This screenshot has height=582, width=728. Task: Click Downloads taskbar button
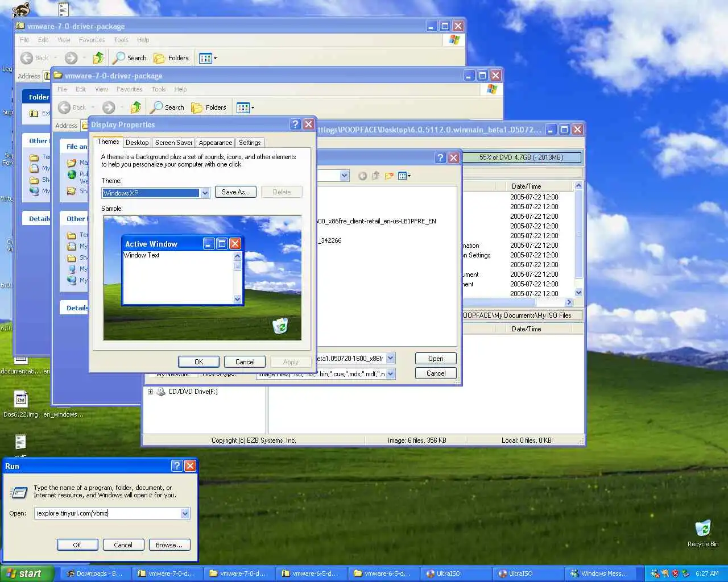point(96,573)
